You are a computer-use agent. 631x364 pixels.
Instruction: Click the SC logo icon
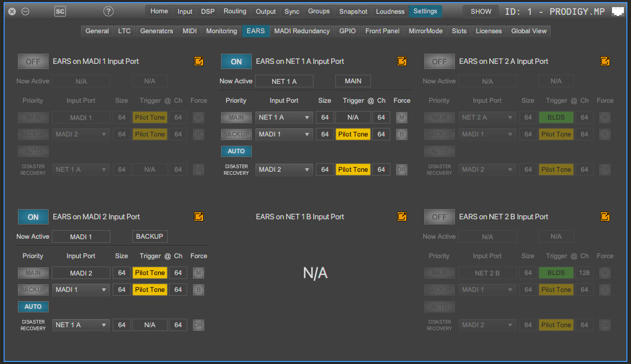(x=60, y=11)
